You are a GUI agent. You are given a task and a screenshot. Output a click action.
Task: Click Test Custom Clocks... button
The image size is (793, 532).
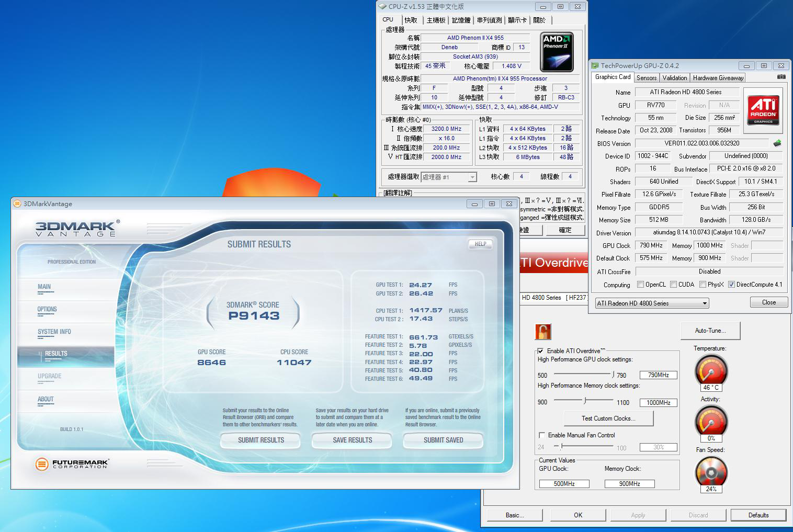[x=608, y=418]
